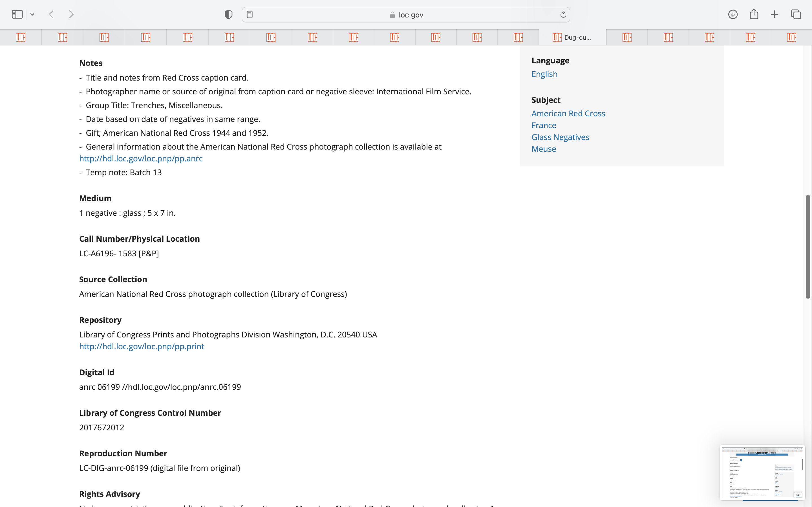
Task: Click the page vertical scrollbar thumb
Action: tap(808, 246)
